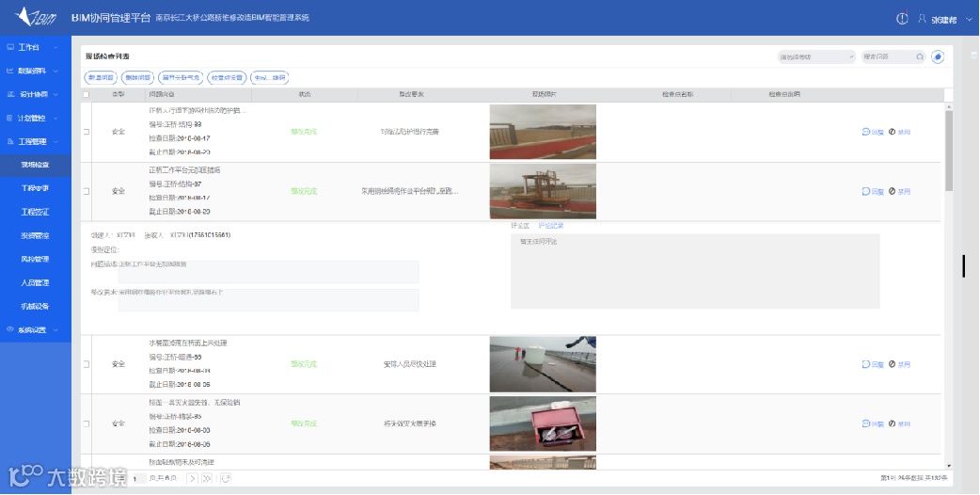Screen dimensions: 980x495
Task: Click the 工程管理 icon in sidebar
Action: 10,141
